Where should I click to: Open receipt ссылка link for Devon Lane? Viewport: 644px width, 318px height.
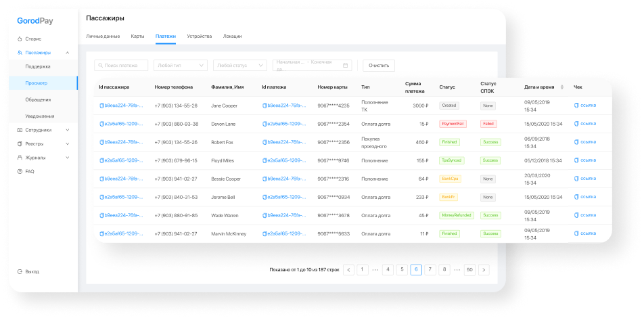coord(585,124)
